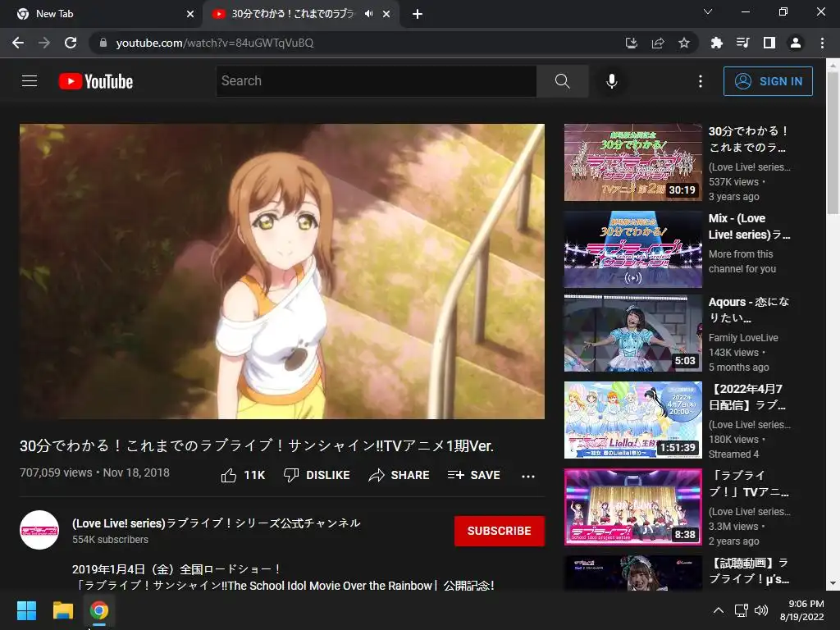
Task: Open the Windows Start menu
Action: coord(26,610)
